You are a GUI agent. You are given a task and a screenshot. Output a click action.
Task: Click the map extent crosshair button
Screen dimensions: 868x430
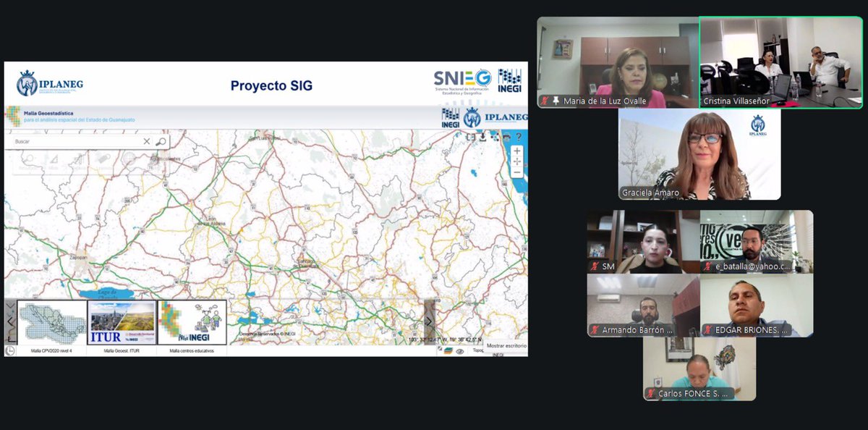point(517,161)
